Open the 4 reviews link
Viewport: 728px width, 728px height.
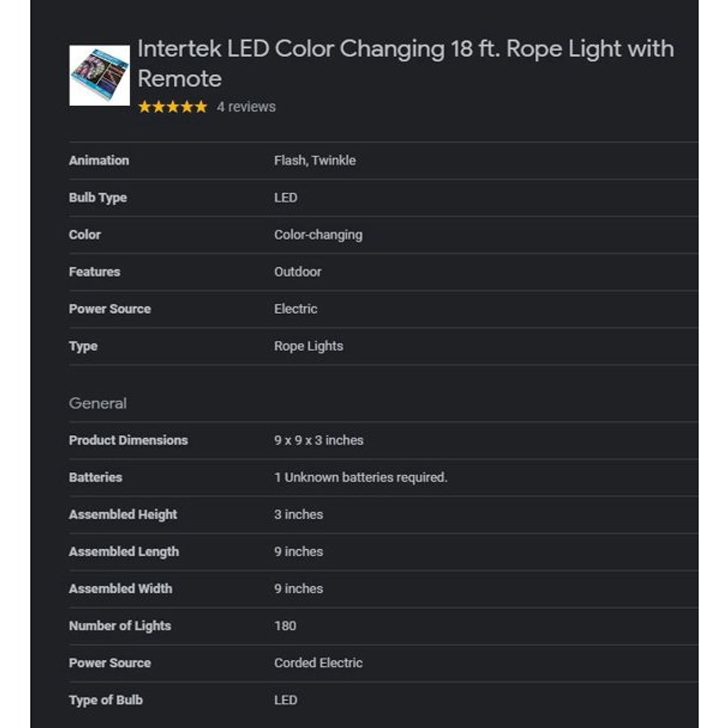(x=246, y=107)
